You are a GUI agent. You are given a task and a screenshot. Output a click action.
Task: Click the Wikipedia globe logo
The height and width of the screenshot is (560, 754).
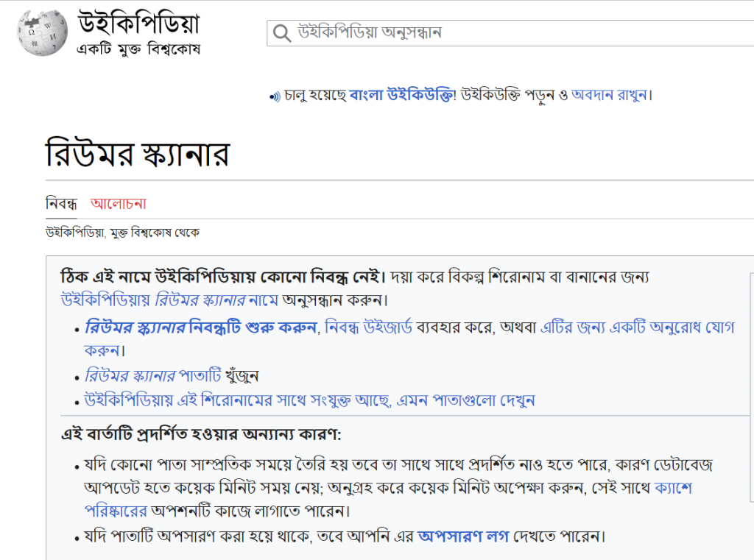[x=42, y=32]
